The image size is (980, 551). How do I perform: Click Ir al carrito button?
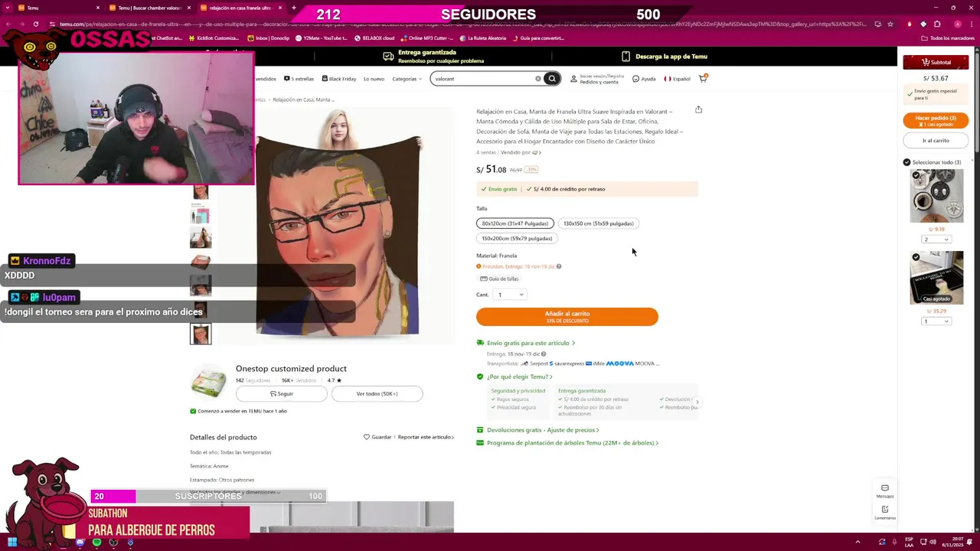point(936,141)
